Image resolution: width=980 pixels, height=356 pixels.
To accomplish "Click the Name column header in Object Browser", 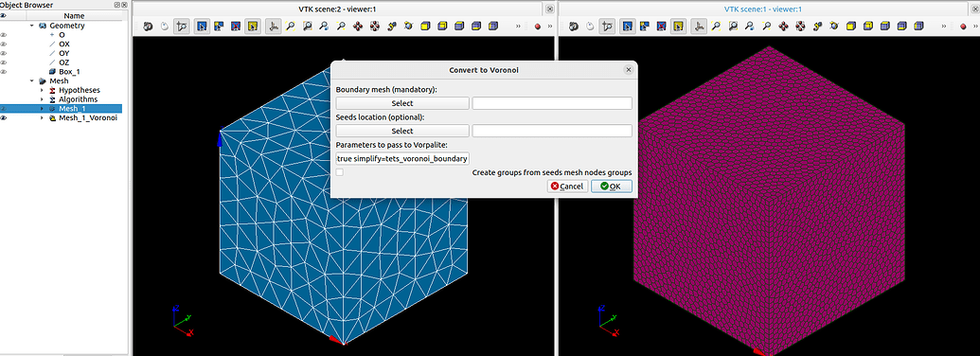I will pos(75,15).
